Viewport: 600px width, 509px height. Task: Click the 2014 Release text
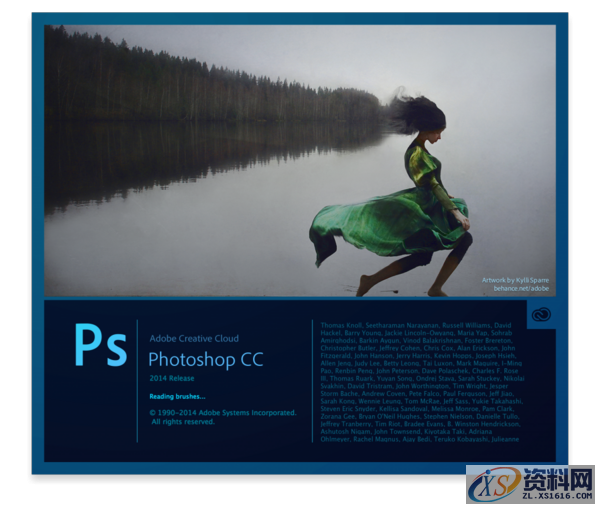pyautogui.click(x=173, y=378)
